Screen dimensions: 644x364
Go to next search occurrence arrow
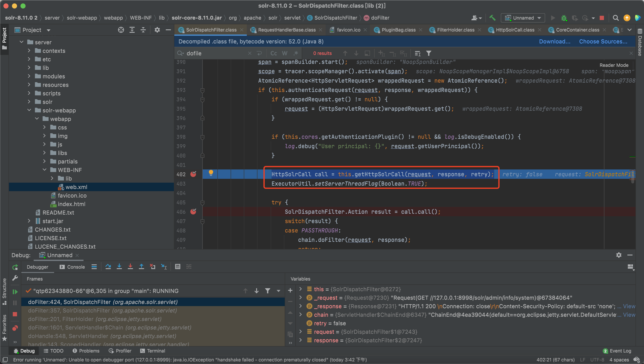[x=356, y=53]
